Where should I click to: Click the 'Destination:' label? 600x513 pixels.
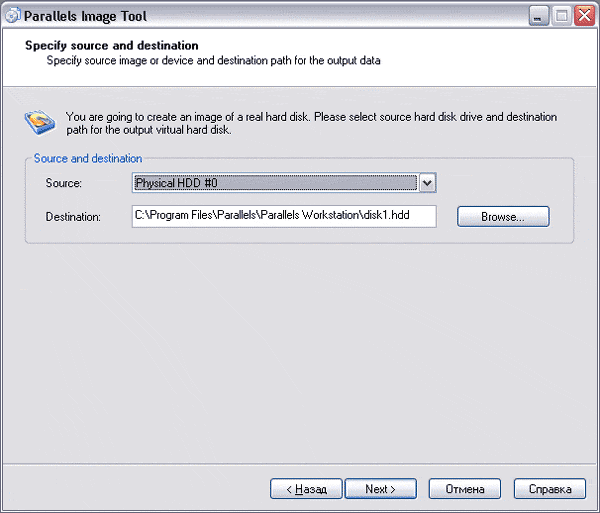click(73, 217)
